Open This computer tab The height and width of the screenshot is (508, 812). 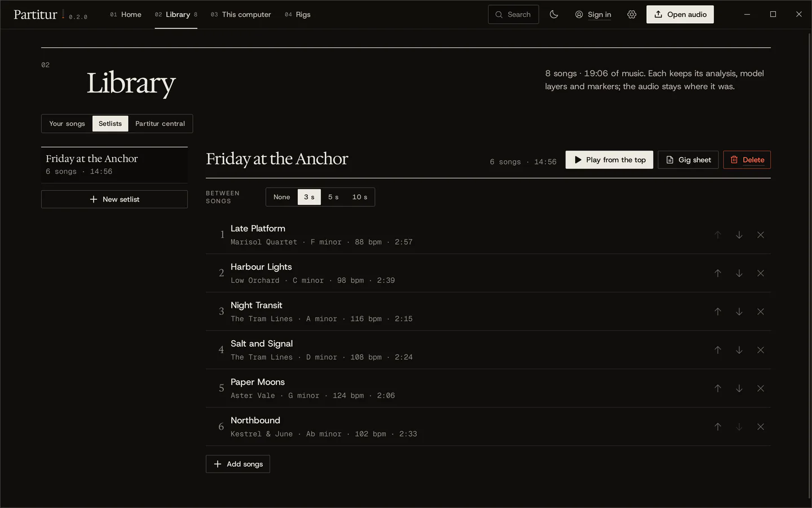click(x=241, y=15)
